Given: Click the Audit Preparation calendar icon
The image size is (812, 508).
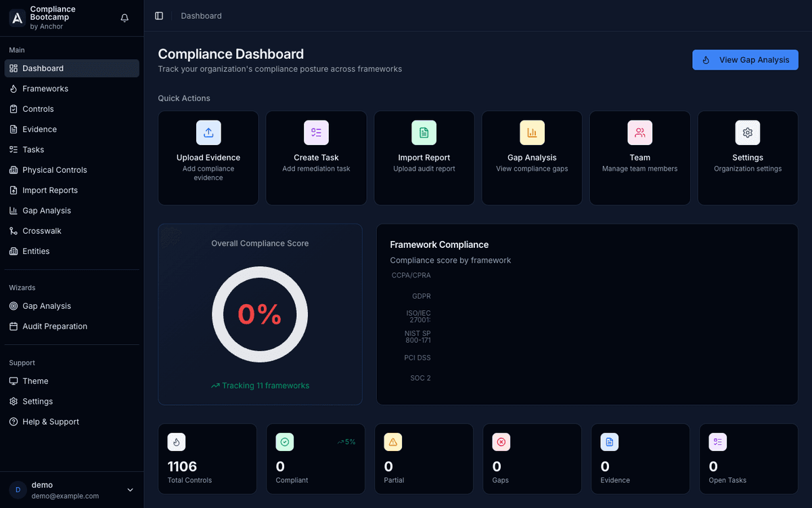Looking at the screenshot, I should (14, 326).
